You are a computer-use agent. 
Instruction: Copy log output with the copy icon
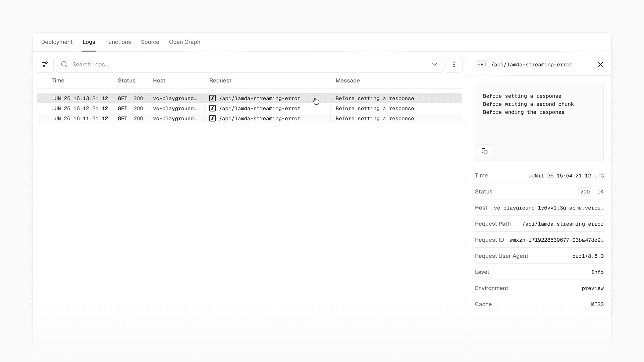(484, 151)
